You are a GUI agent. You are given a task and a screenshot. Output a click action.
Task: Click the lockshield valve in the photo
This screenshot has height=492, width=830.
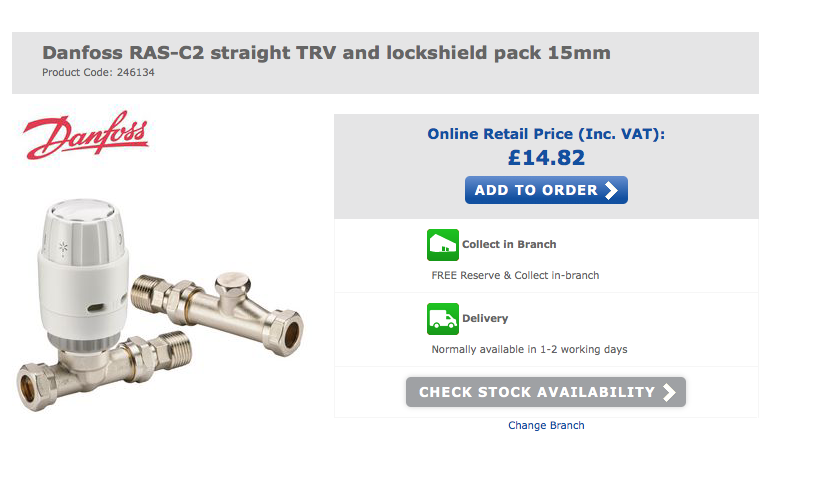point(218,310)
